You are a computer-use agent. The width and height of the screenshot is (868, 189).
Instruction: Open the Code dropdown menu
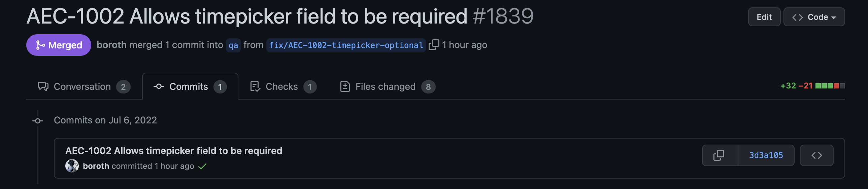pos(814,17)
